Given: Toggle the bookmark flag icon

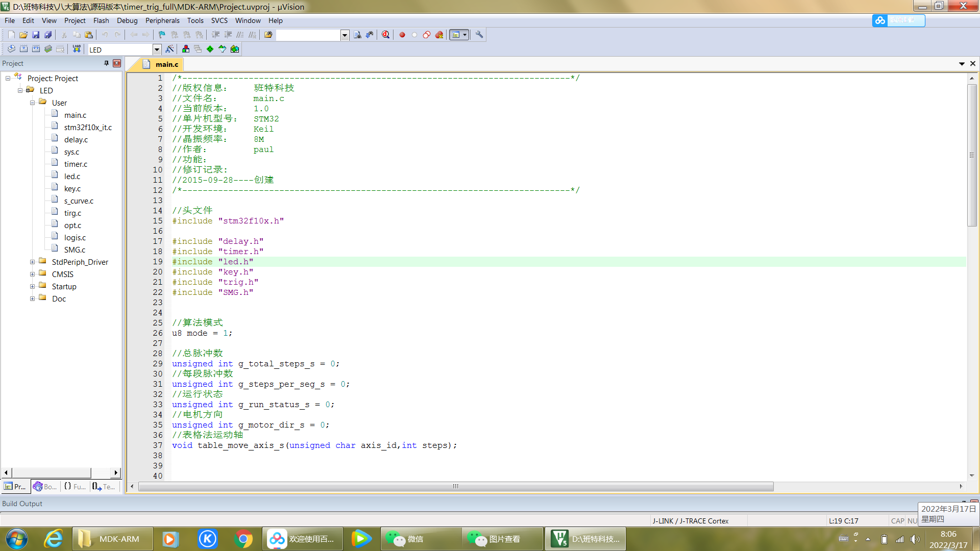Looking at the screenshot, I should pyautogui.click(x=162, y=35).
